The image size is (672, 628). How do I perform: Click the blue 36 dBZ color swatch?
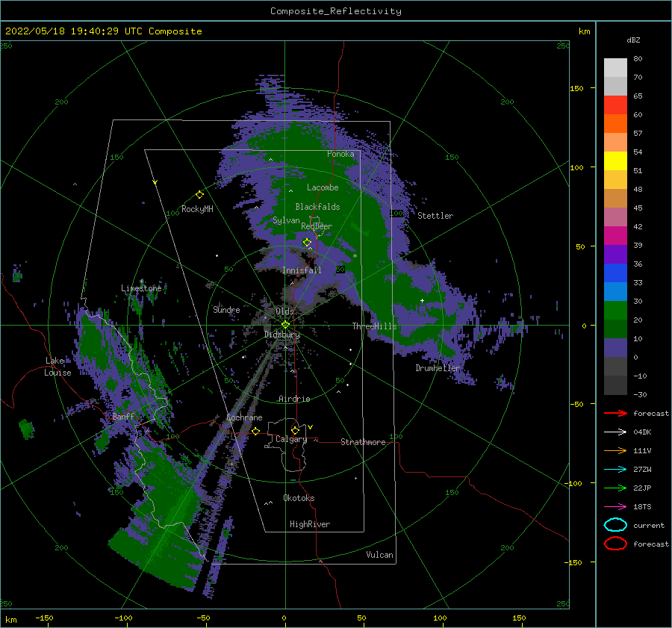[615, 273]
